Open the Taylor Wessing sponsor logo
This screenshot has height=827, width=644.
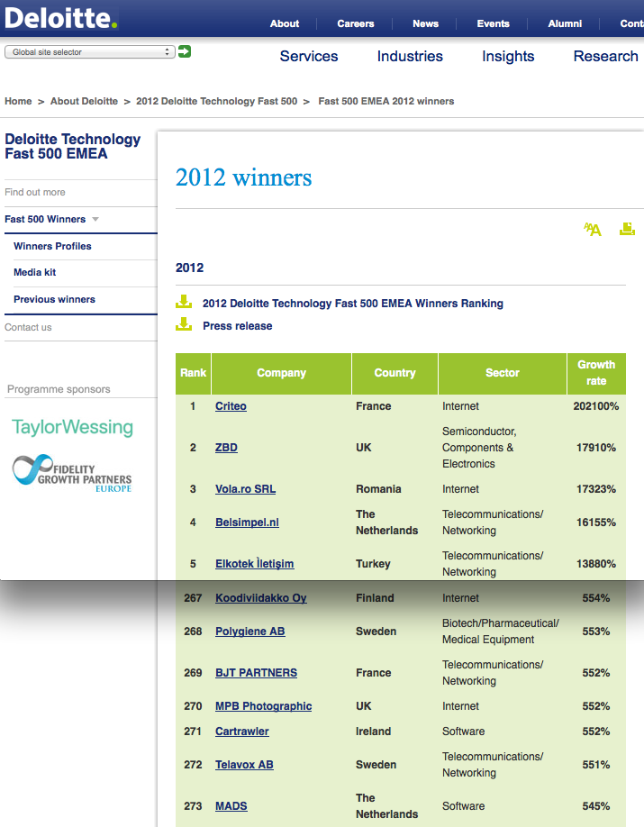(72, 427)
